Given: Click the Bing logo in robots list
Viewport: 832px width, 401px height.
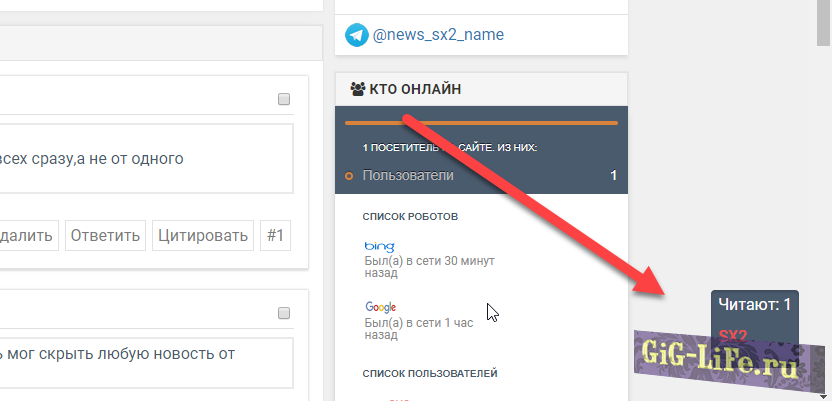Looking at the screenshot, I should tap(380, 246).
